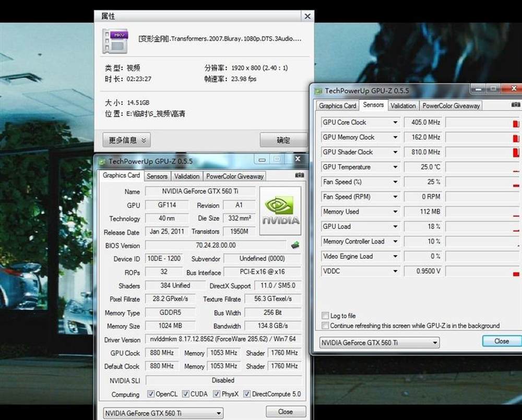Click Close button in the Sensors window
Screen dimensions: 522x420
(501, 341)
